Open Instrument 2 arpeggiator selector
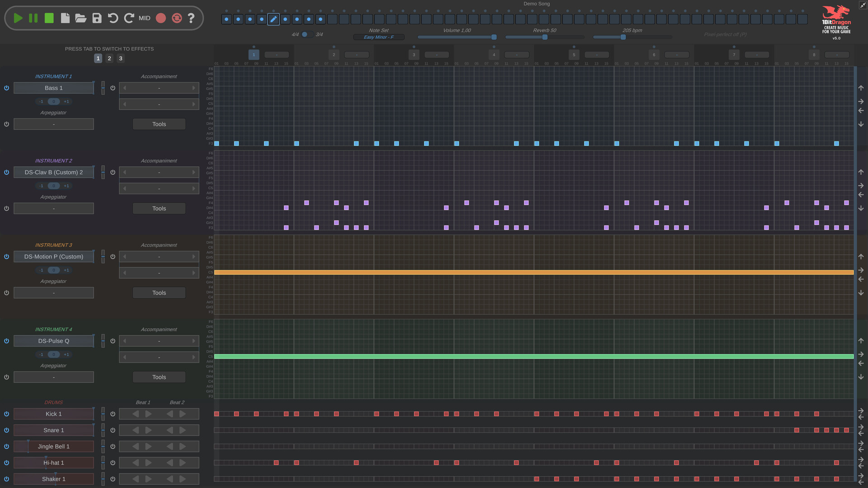The width and height of the screenshot is (868, 488). [x=54, y=209]
